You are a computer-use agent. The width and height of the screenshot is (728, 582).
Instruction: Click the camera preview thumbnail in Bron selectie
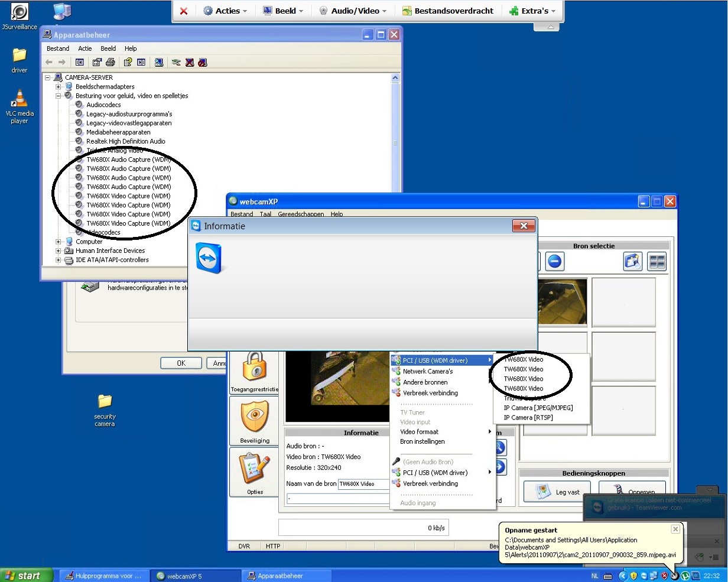(x=564, y=303)
